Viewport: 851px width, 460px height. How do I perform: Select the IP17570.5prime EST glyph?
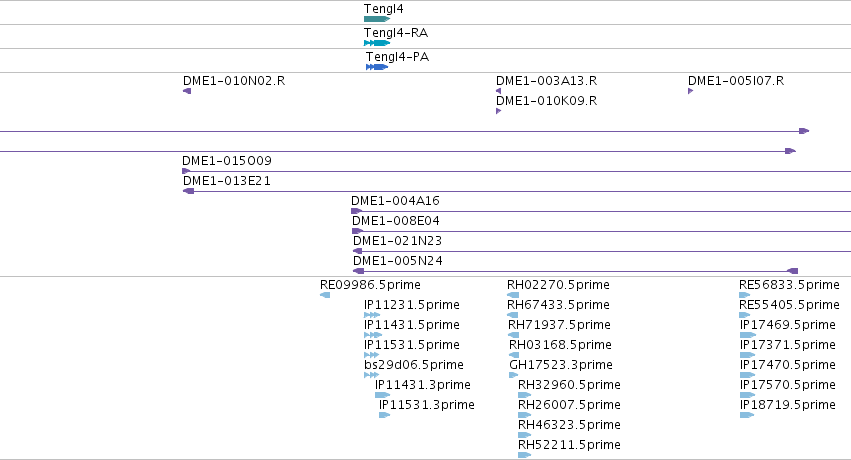click(747, 395)
